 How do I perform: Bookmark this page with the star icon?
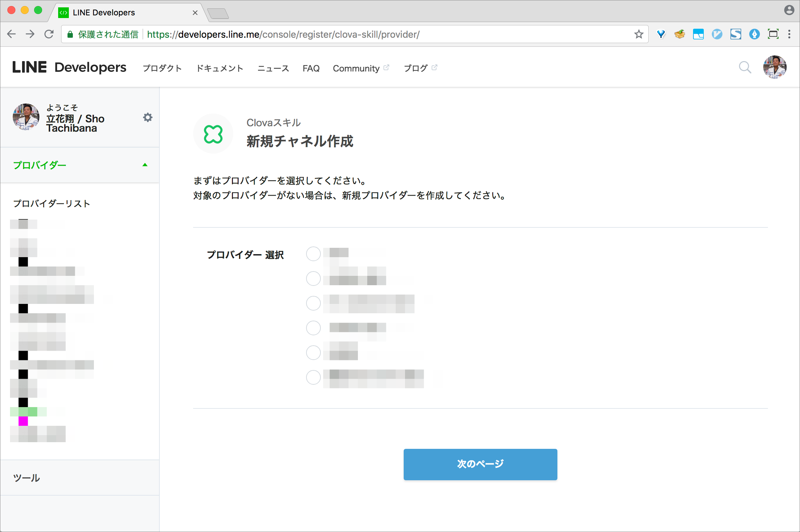[x=639, y=34]
